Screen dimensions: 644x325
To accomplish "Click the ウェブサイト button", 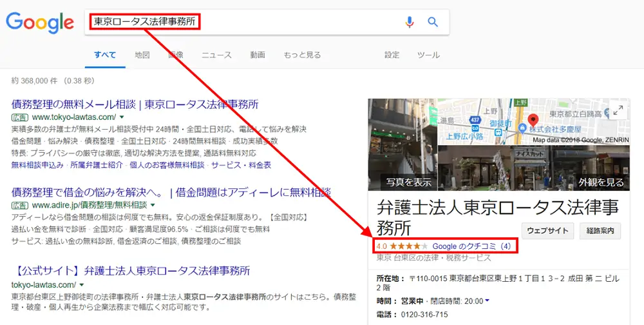I will (547, 231).
